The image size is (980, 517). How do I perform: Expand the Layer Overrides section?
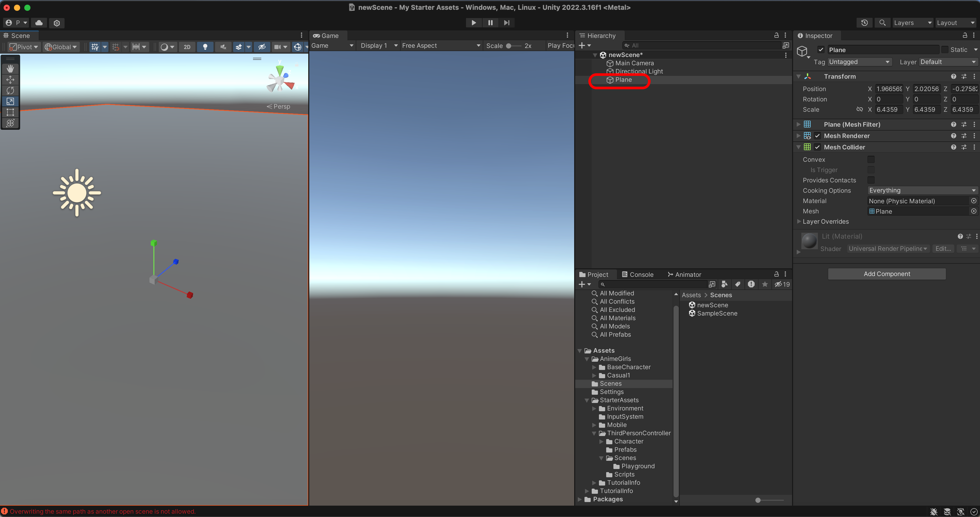tap(799, 222)
